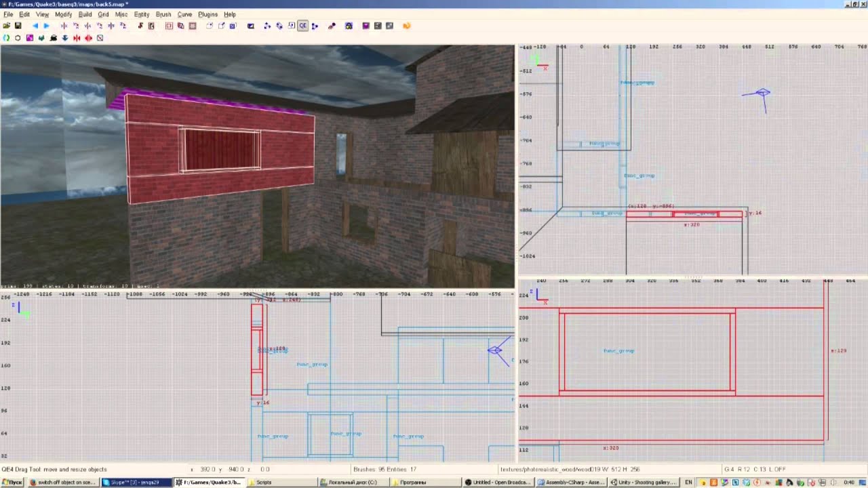Select the Rotate tool
This screenshot has height=488, width=868.
(x=279, y=26)
